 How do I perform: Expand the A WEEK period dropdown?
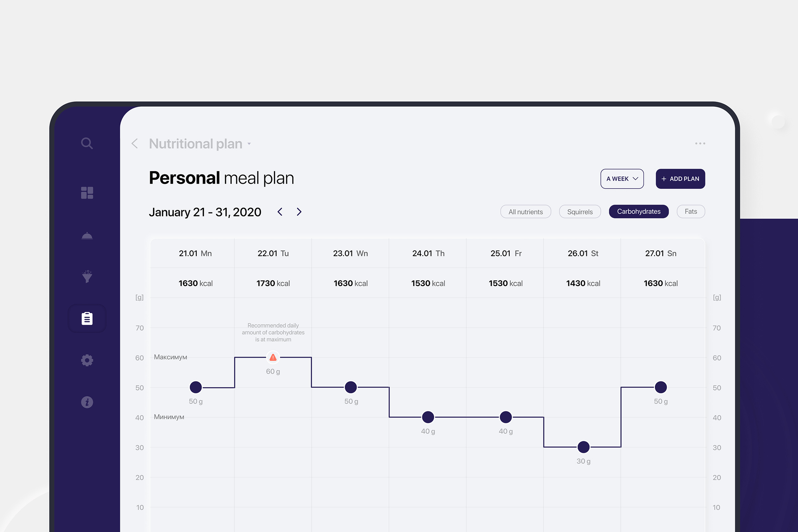(622, 179)
